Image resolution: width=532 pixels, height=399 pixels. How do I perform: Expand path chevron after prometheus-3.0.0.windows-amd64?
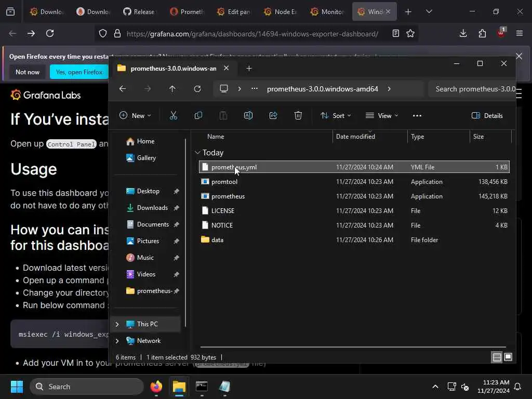(389, 89)
